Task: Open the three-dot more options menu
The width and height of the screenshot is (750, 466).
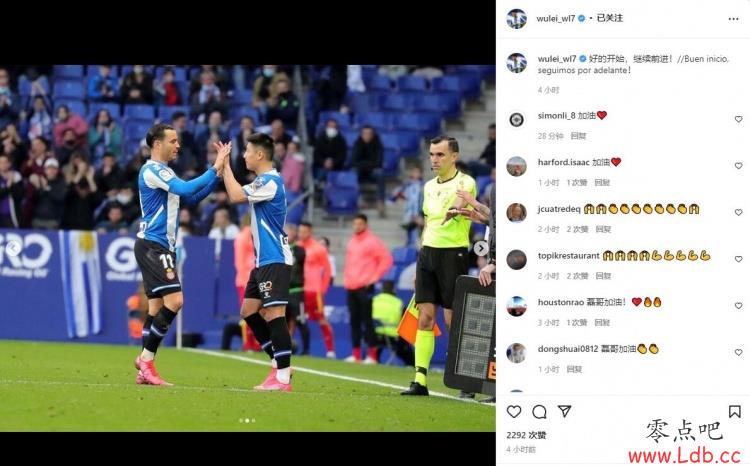Action: 733,19
